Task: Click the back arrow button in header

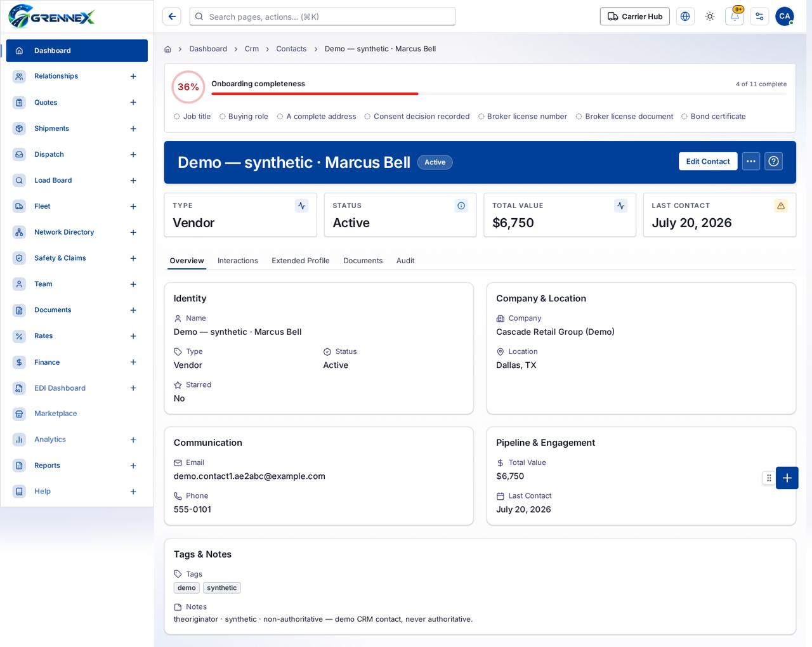Action: tap(172, 16)
